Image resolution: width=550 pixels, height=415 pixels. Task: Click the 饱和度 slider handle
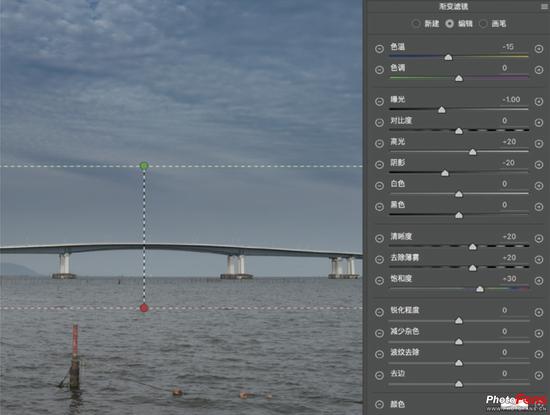pyautogui.click(x=480, y=289)
